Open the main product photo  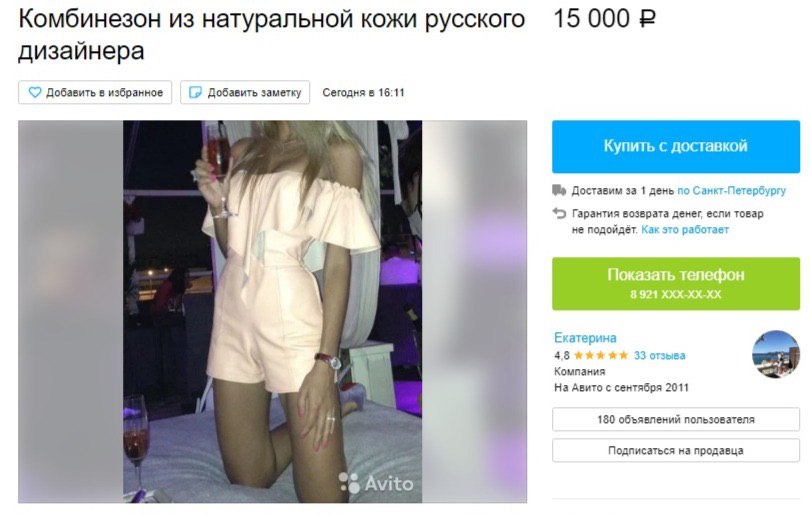pos(273,311)
